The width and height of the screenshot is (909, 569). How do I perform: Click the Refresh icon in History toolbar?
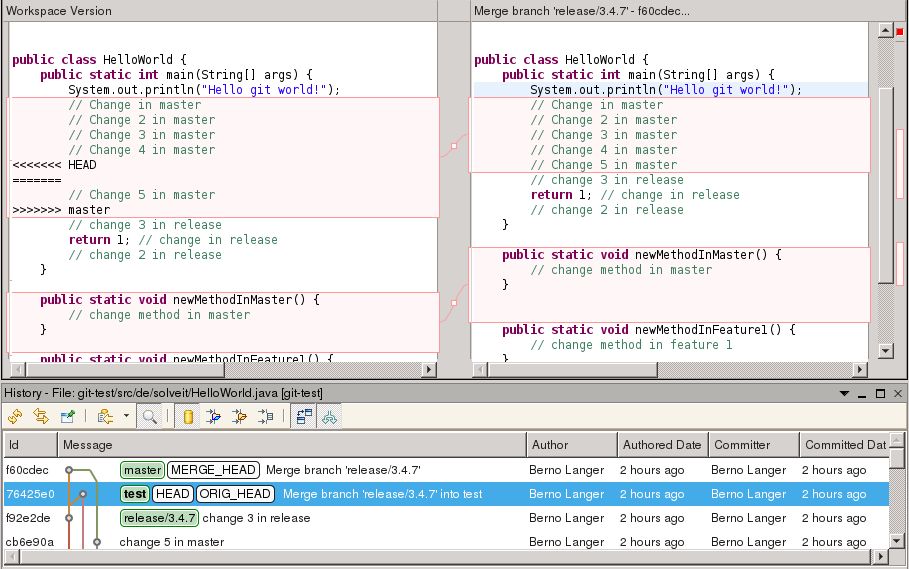(15, 417)
